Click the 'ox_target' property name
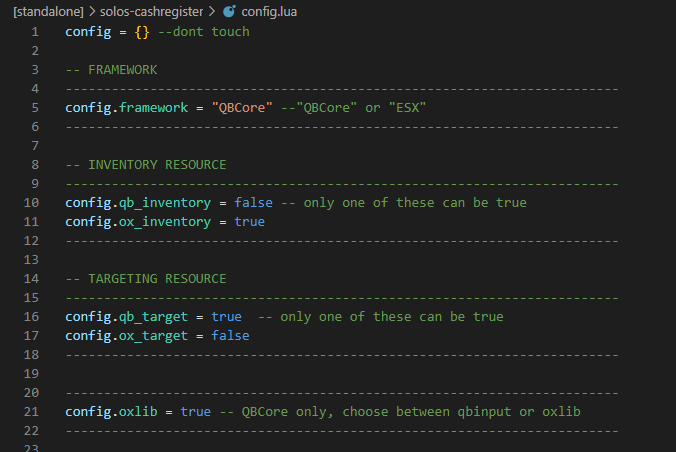This screenshot has height=452, width=676. pos(153,336)
